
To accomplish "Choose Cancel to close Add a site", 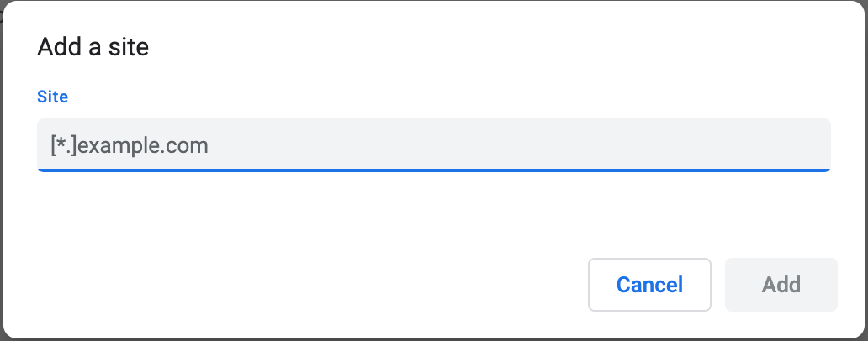I will [649, 285].
